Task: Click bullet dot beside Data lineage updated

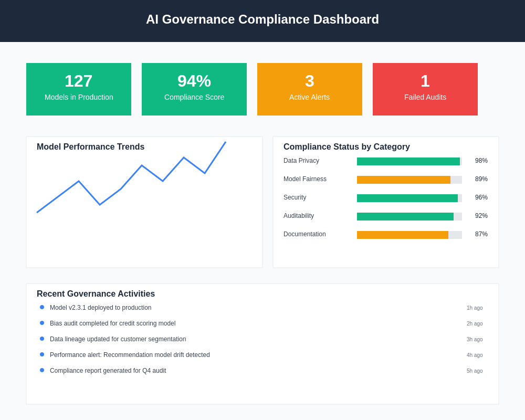Action: 42,339
